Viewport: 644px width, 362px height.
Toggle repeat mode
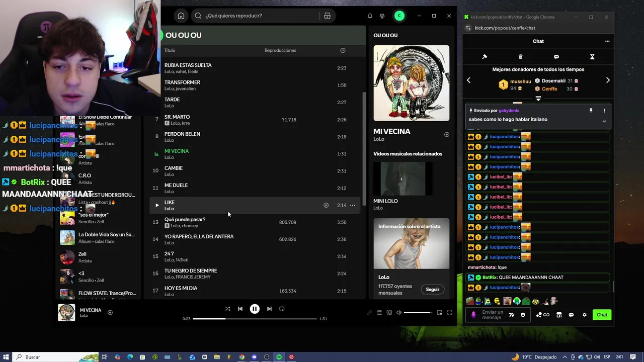[x=282, y=309]
